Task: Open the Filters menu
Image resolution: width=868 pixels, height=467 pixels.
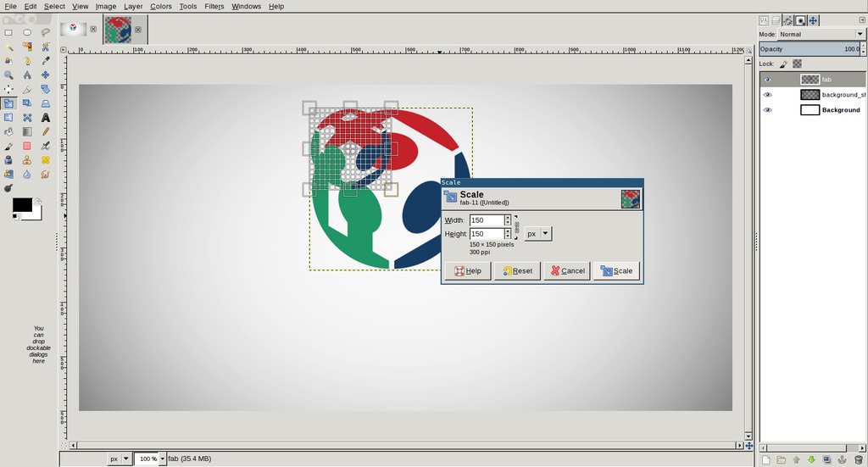Action: pos(214,7)
